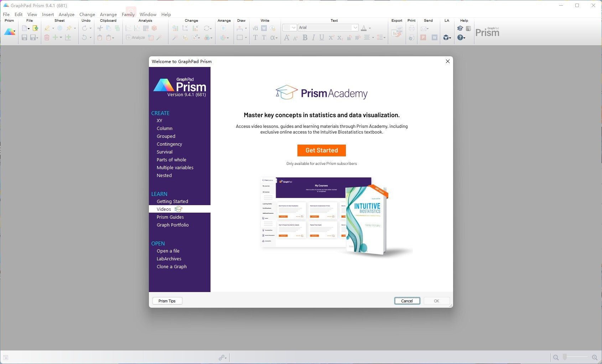
Task: Expand the Paste dropdown options
Action: [113, 38]
